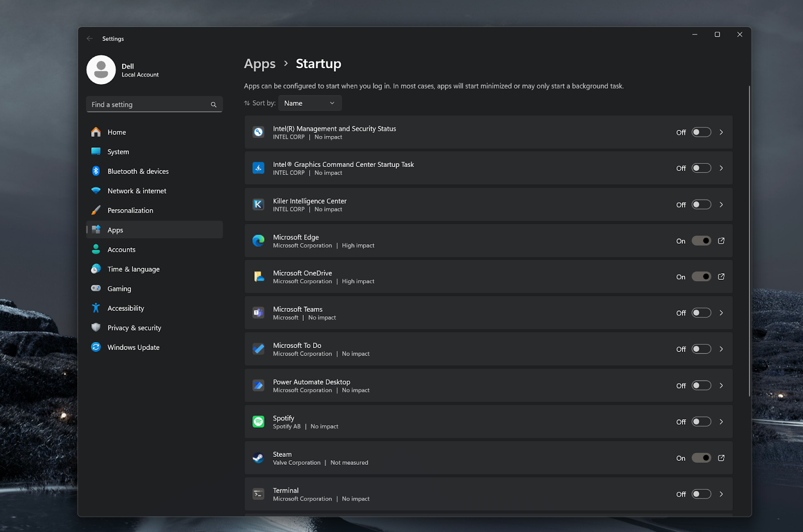Enable Power Automate Desktop startup switch

pos(701,386)
